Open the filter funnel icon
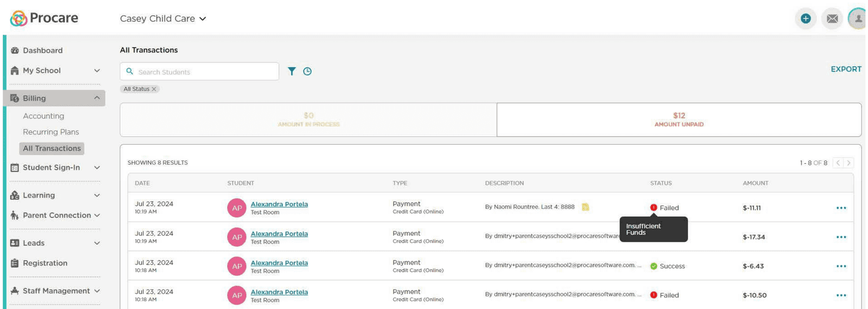The image size is (868, 309). pos(292,71)
